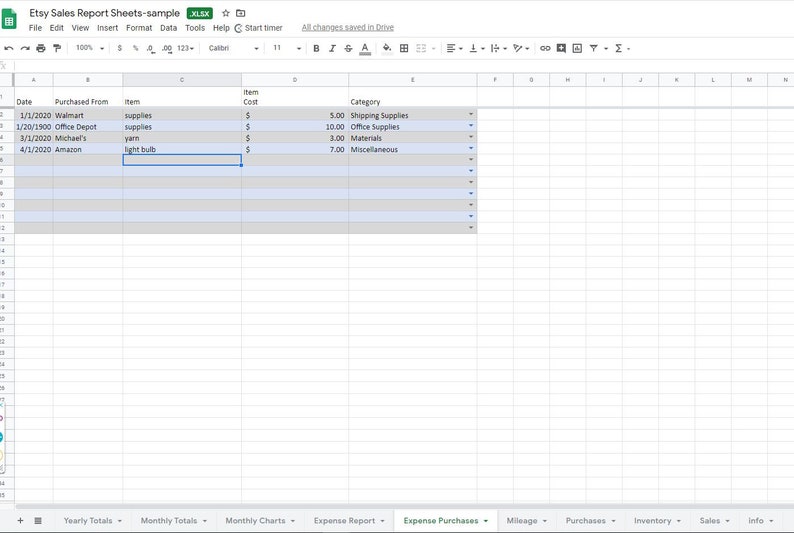Select column C header

click(182, 79)
